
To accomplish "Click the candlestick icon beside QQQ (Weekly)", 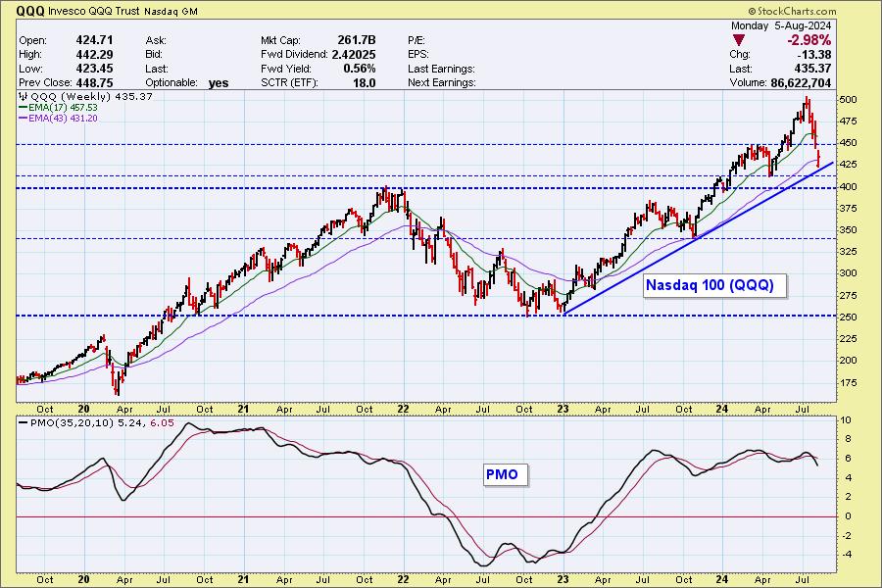I will [24, 97].
